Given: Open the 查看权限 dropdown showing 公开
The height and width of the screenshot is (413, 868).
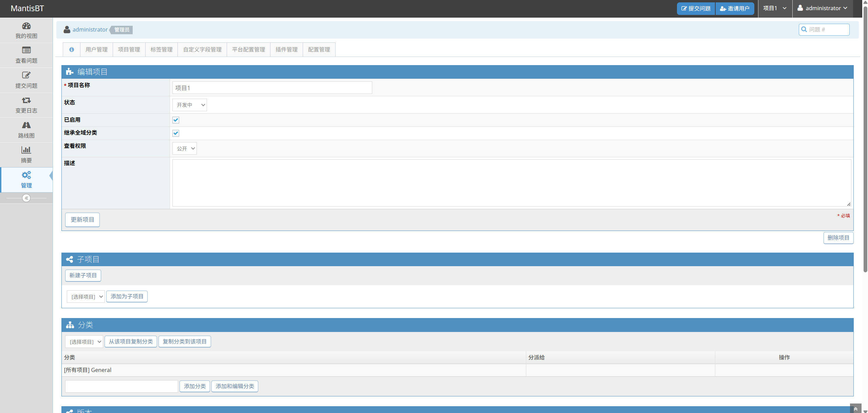Looking at the screenshot, I should 185,149.
